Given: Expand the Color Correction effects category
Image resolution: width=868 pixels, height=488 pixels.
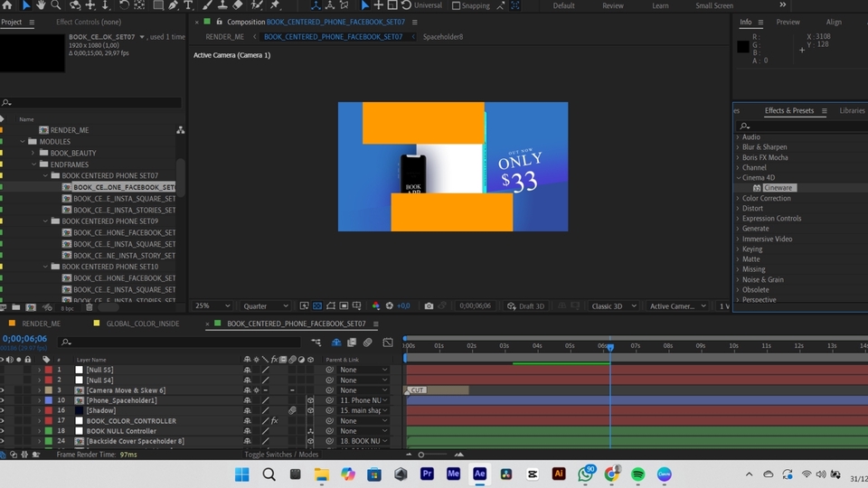Looking at the screenshot, I should tap(738, 198).
